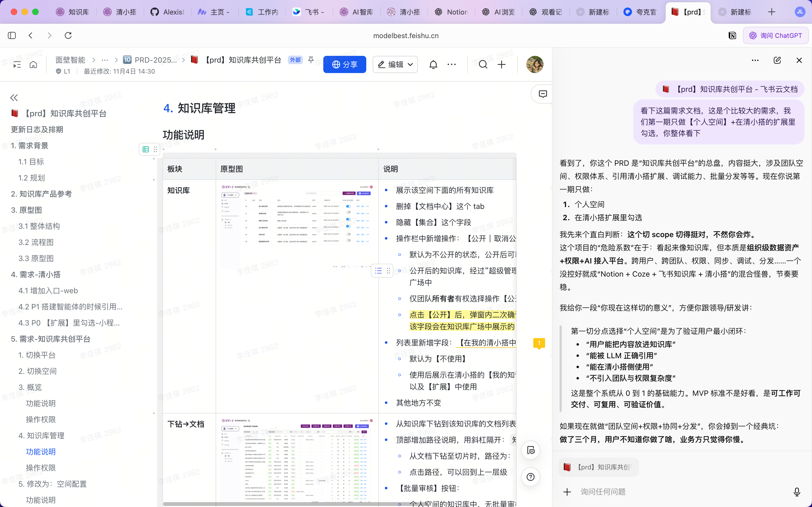812x507 pixels.
Task: Click the microphone icon in chat input
Action: click(797, 492)
